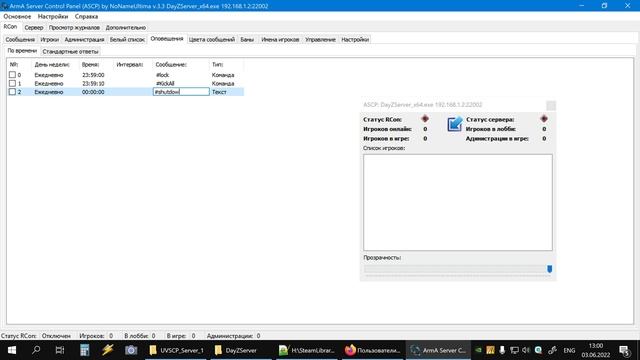Tick the checkbox for row 0 #lock
Image resolution: width=640 pixels, height=360 pixels.
coord(12,75)
